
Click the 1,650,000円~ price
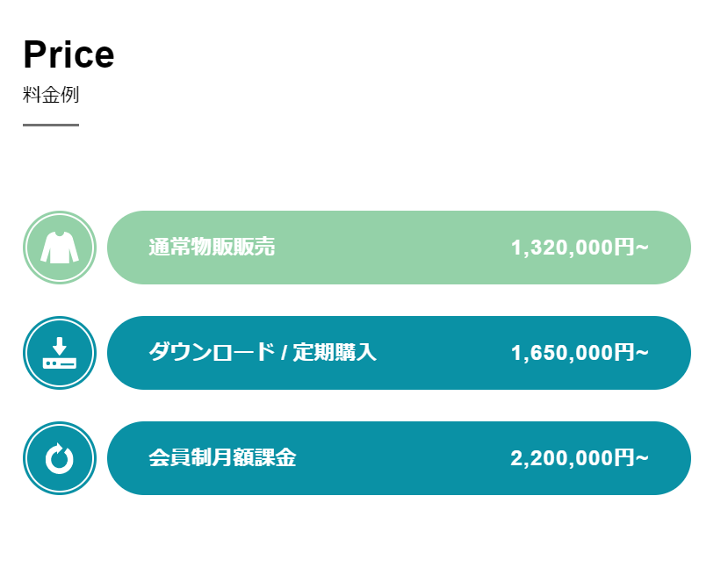[x=580, y=353]
